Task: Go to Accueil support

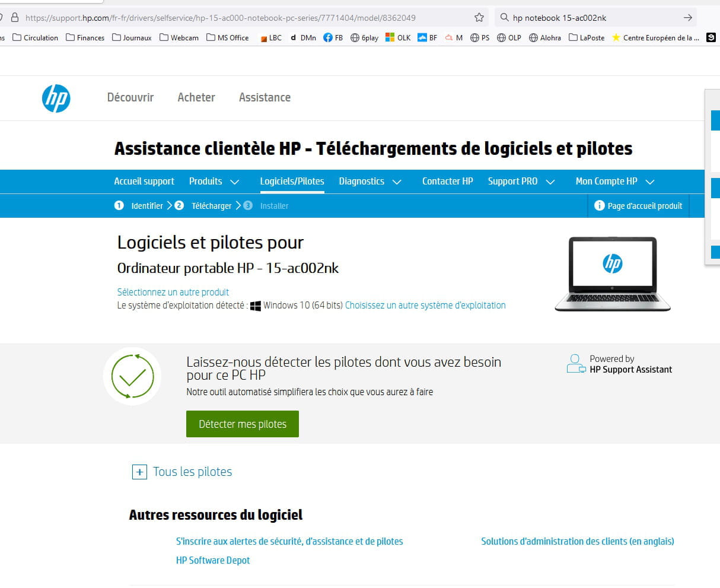Action: click(x=144, y=182)
